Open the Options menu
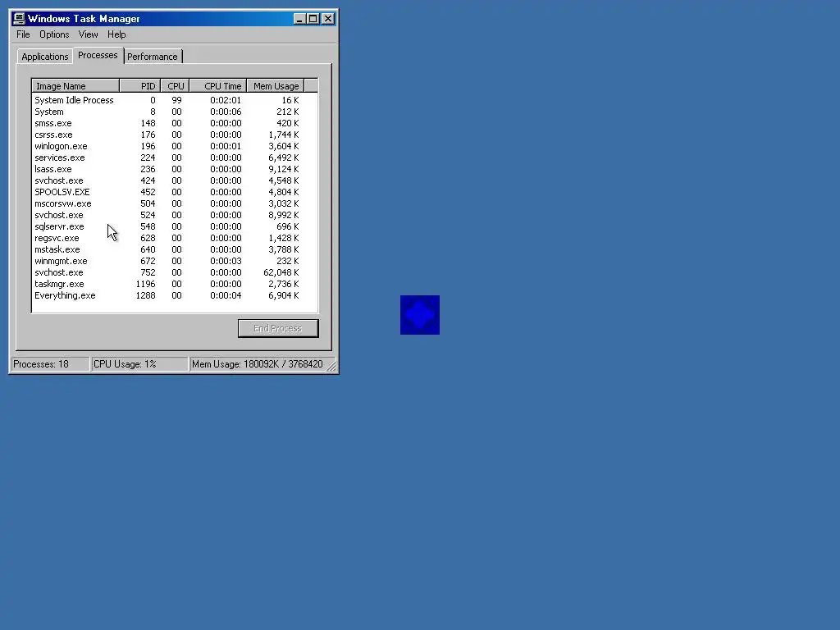840x630 pixels. point(54,34)
